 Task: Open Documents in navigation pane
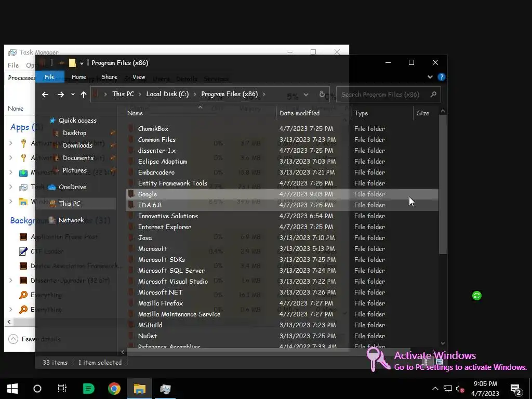tap(78, 158)
